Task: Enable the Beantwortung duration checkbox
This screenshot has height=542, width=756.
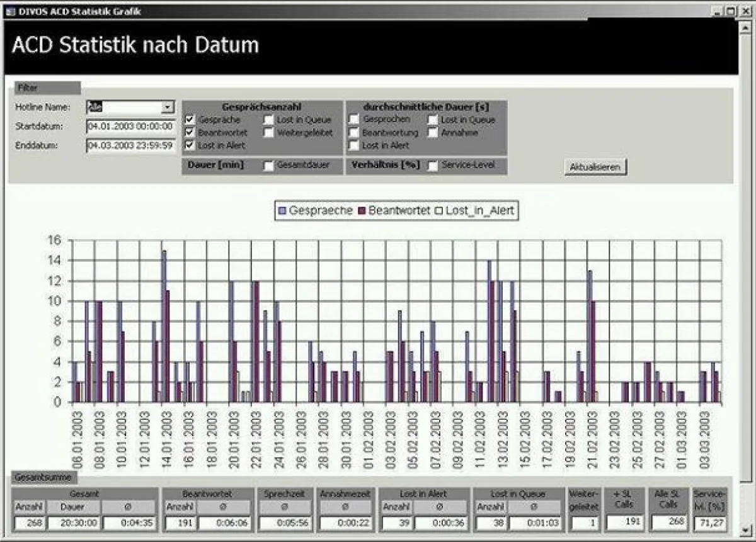Action: pos(354,133)
